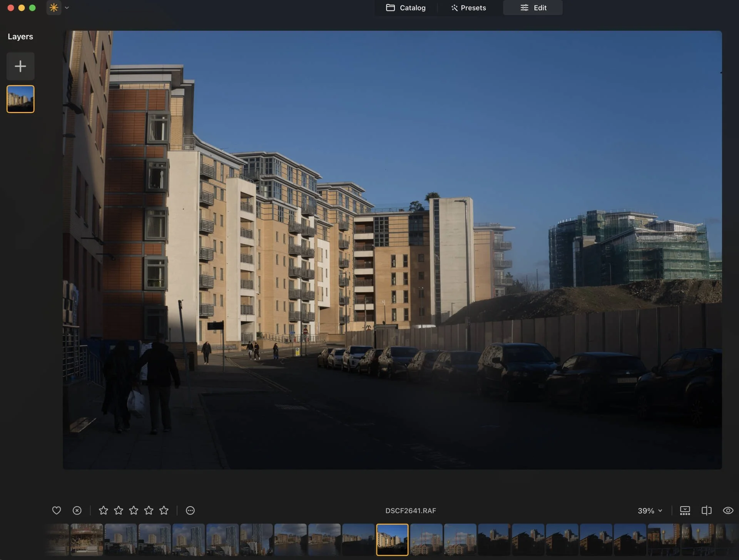Reject photo with the circled X icon

point(77,510)
